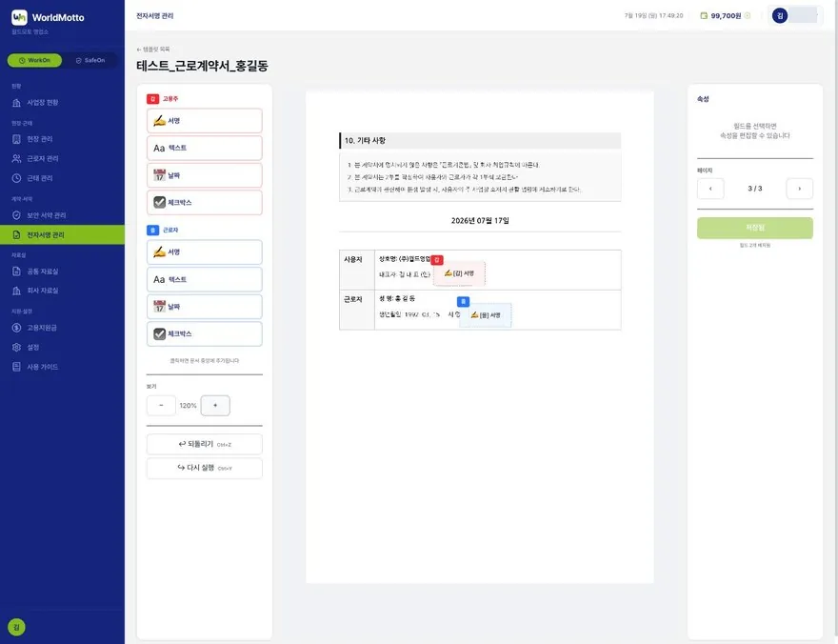The height and width of the screenshot is (644, 838).
Task: Add 고용주 체크박스 field
Action: (x=204, y=203)
